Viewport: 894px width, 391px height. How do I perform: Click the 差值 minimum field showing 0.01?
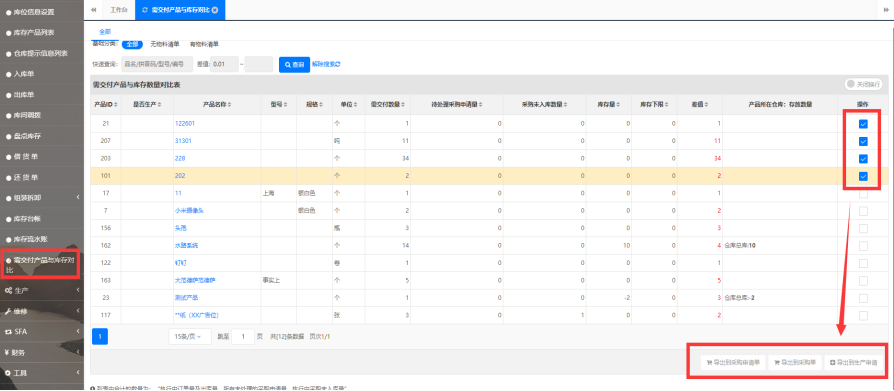click(x=224, y=65)
